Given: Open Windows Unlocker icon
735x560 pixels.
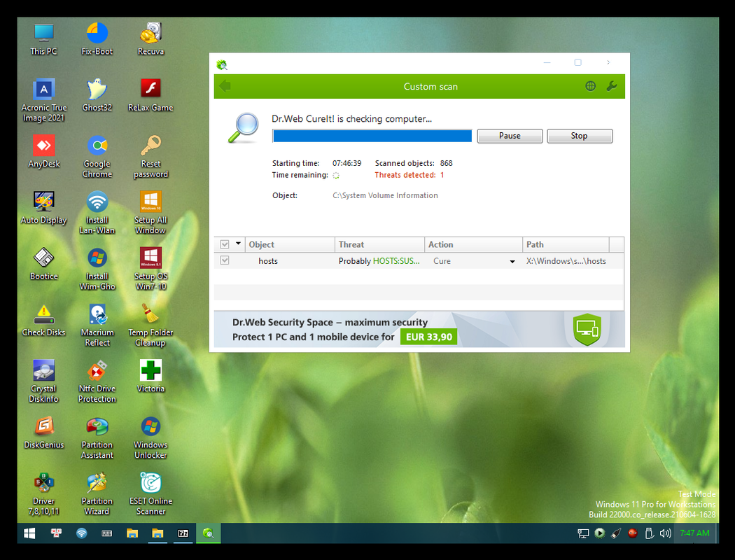Looking at the screenshot, I should [150, 438].
